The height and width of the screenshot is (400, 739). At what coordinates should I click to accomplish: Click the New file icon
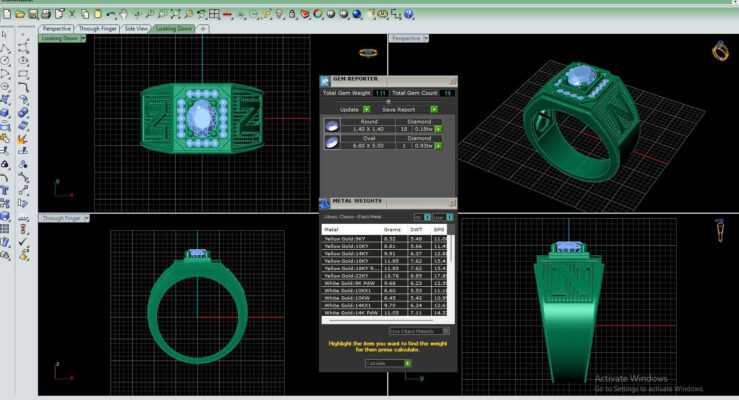point(7,14)
